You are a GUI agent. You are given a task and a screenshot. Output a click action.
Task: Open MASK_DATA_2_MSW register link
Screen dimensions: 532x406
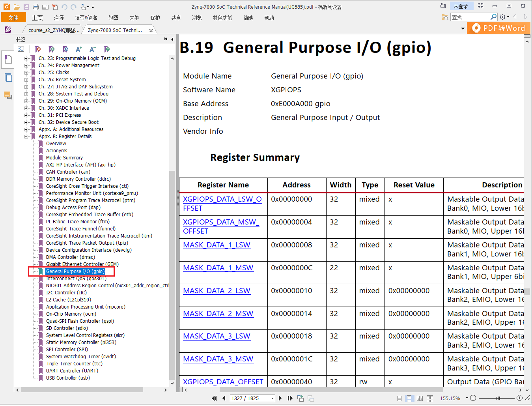pyautogui.click(x=218, y=314)
